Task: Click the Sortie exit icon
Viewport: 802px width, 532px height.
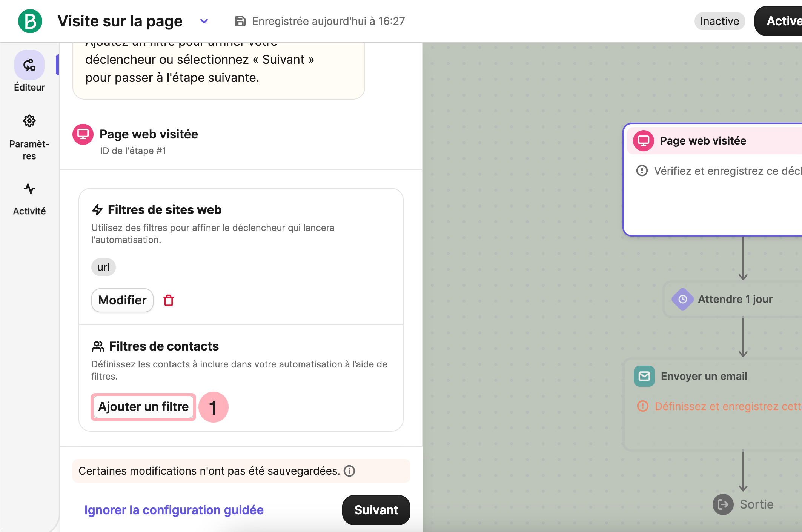Action: 723,504
